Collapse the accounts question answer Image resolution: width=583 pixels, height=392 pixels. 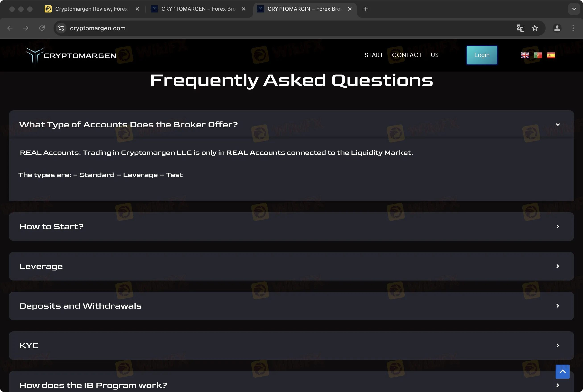pos(558,124)
